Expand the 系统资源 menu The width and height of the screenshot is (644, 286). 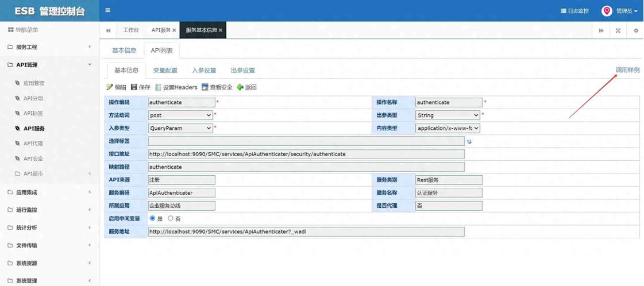pyautogui.click(x=49, y=263)
